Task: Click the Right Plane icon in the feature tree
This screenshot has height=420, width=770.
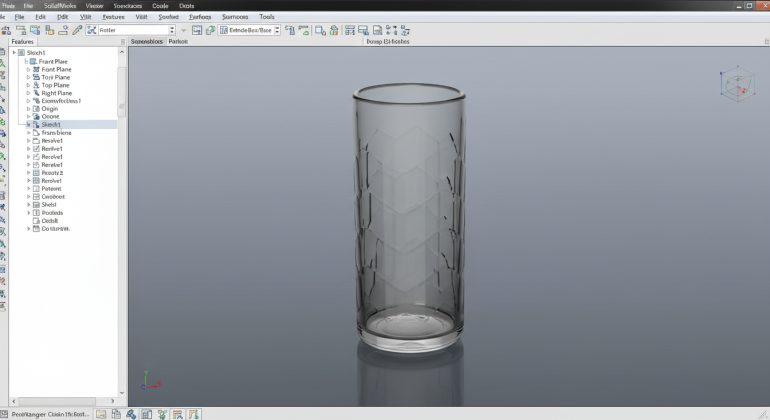Action: tap(36, 93)
